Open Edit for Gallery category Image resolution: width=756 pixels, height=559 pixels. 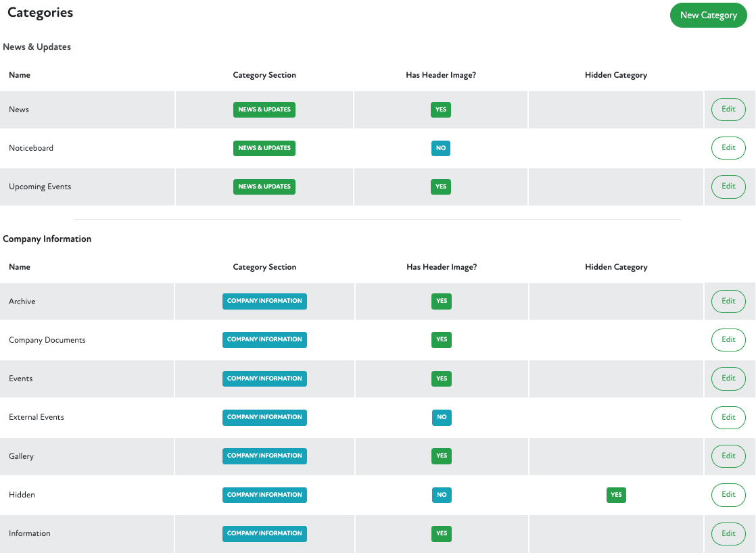(728, 456)
